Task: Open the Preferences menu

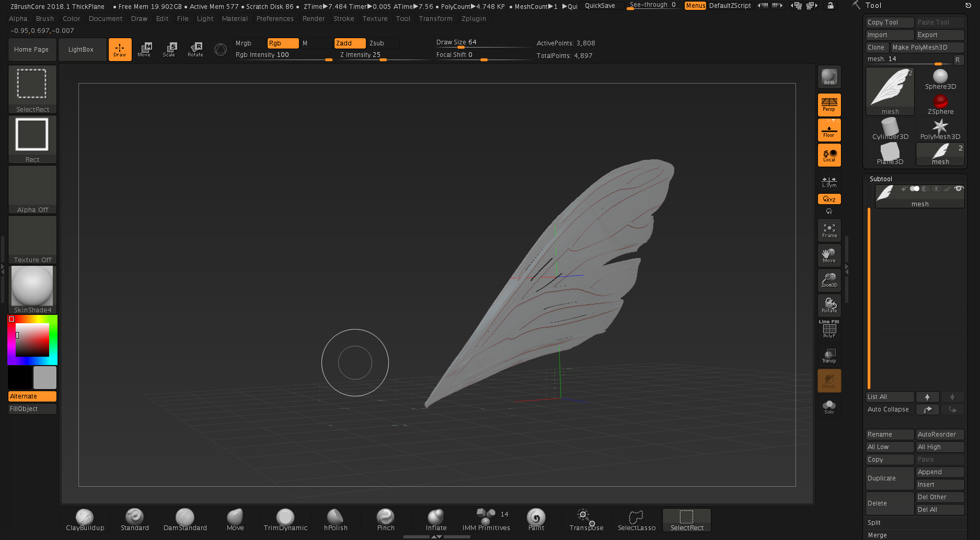Action: (x=275, y=18)
